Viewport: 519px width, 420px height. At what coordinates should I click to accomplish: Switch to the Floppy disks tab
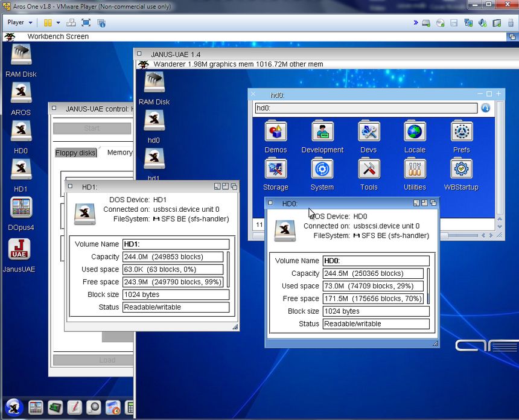click(75, 153)
